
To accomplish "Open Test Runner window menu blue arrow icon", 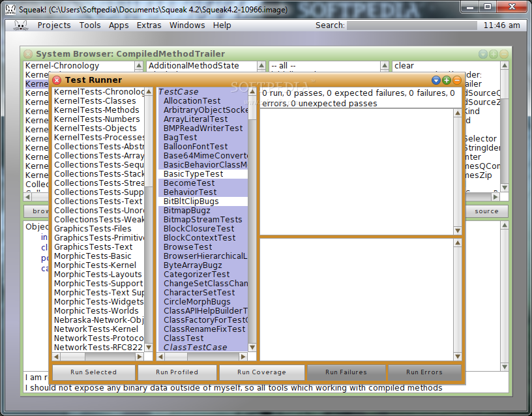I will (x=436, y=80).
